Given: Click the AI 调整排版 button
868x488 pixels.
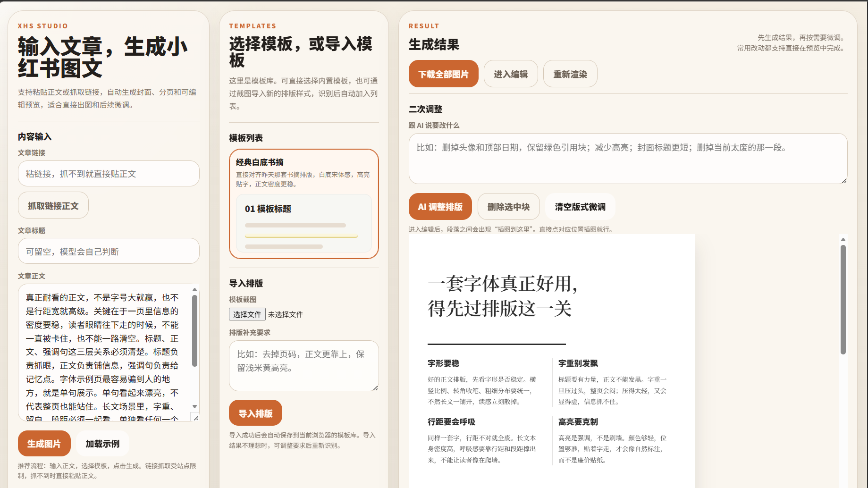Looking at the screenshot, I should click(440, 206).
